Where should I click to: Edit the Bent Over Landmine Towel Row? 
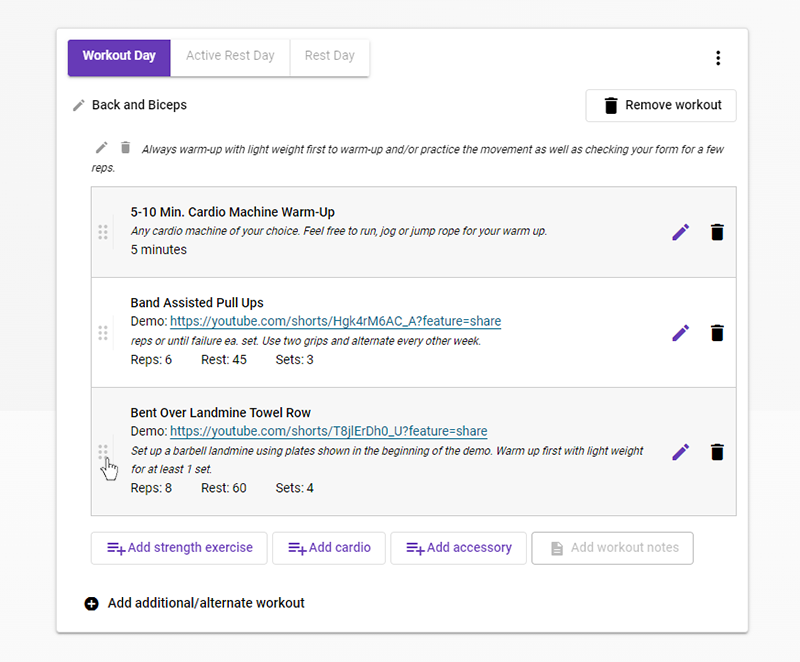[x=681, y=452]
